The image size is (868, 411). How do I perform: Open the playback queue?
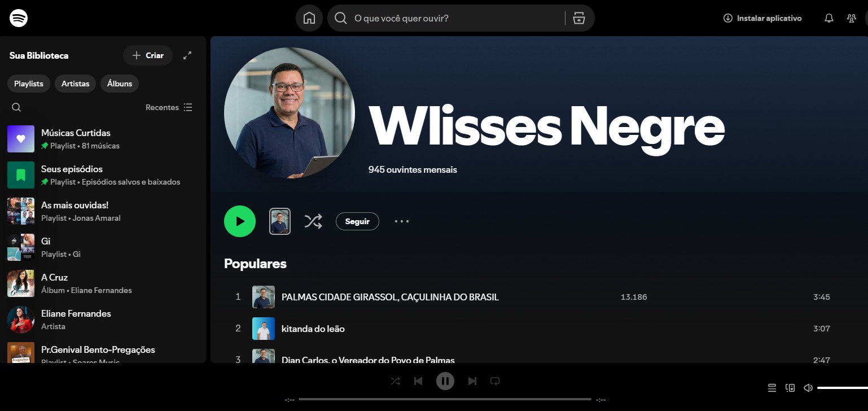[x=772, y=388]
